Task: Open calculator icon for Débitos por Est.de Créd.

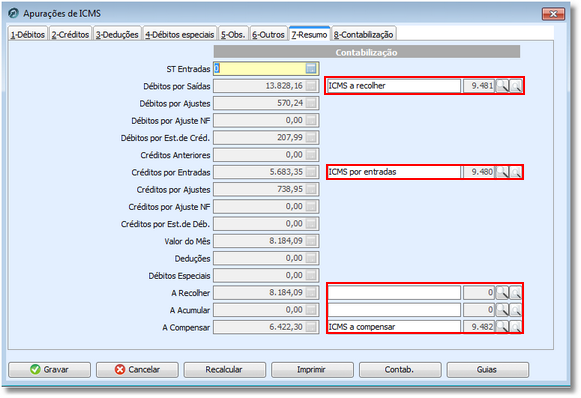Action: [x=311, y=137]
